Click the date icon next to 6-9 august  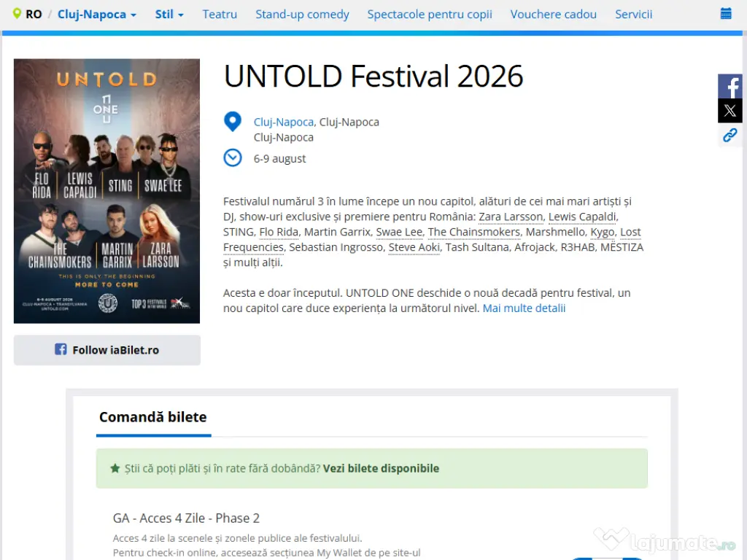tap(232, 157)
